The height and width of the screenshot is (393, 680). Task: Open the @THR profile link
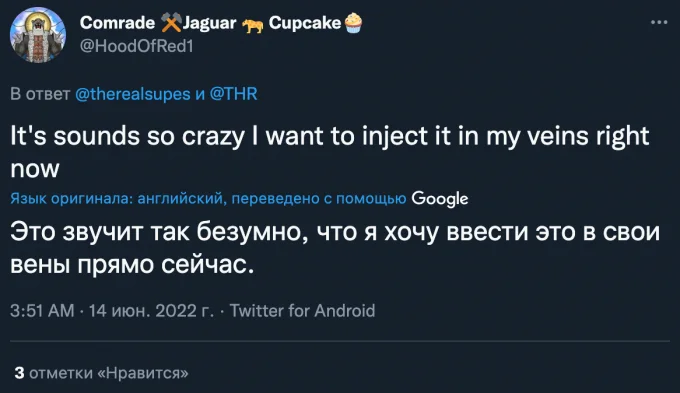click(x=233, y=94)
